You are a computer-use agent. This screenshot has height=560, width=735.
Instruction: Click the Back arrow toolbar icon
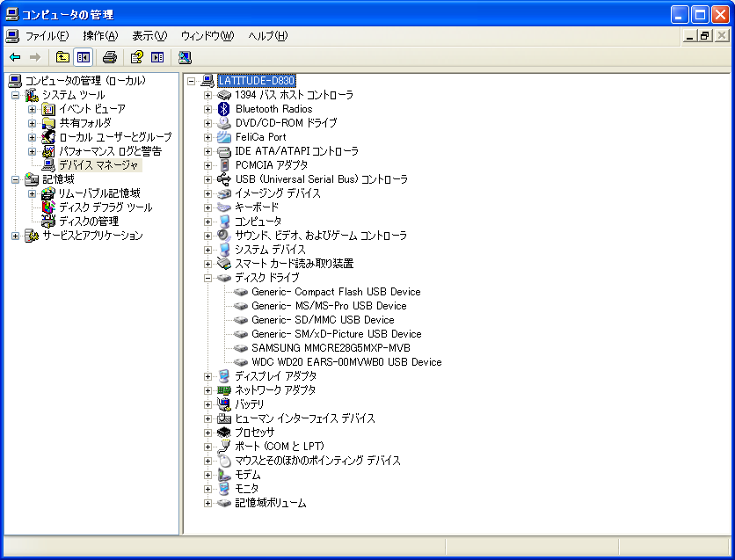[15, 57]
